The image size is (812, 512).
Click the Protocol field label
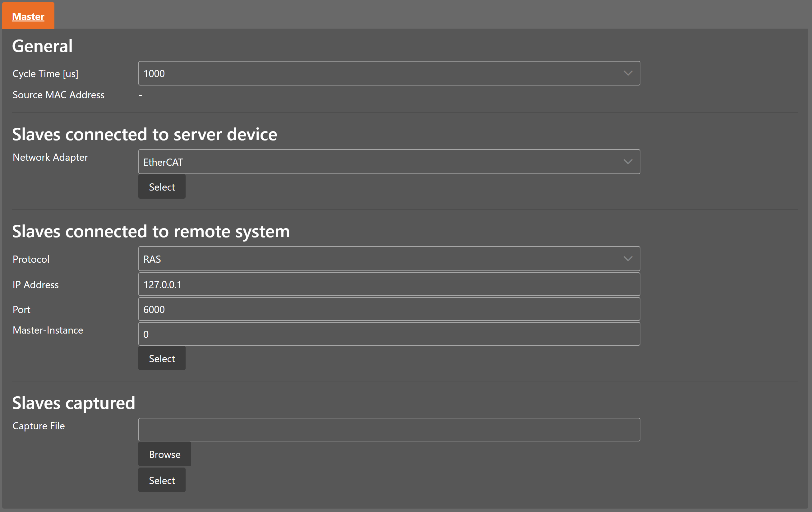[31, 259]
